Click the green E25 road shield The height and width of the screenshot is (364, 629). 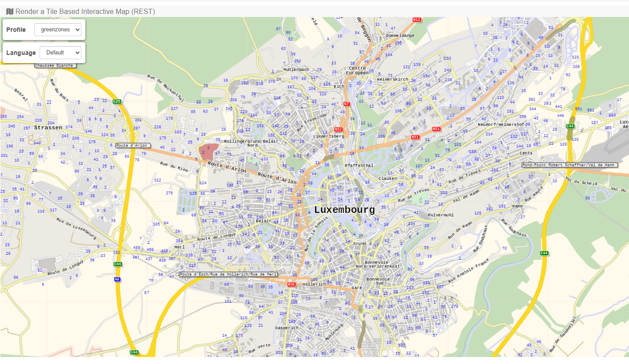(117, 101)
